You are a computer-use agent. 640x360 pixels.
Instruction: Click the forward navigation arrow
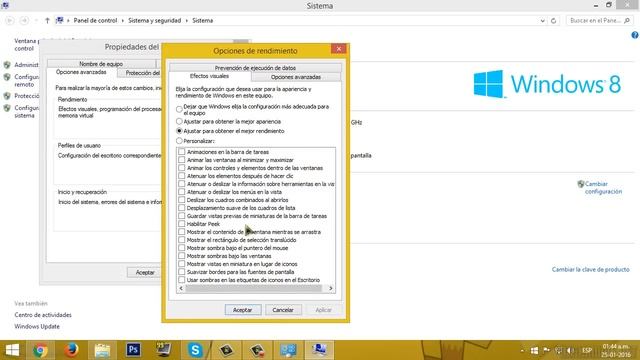coord(24,20)
